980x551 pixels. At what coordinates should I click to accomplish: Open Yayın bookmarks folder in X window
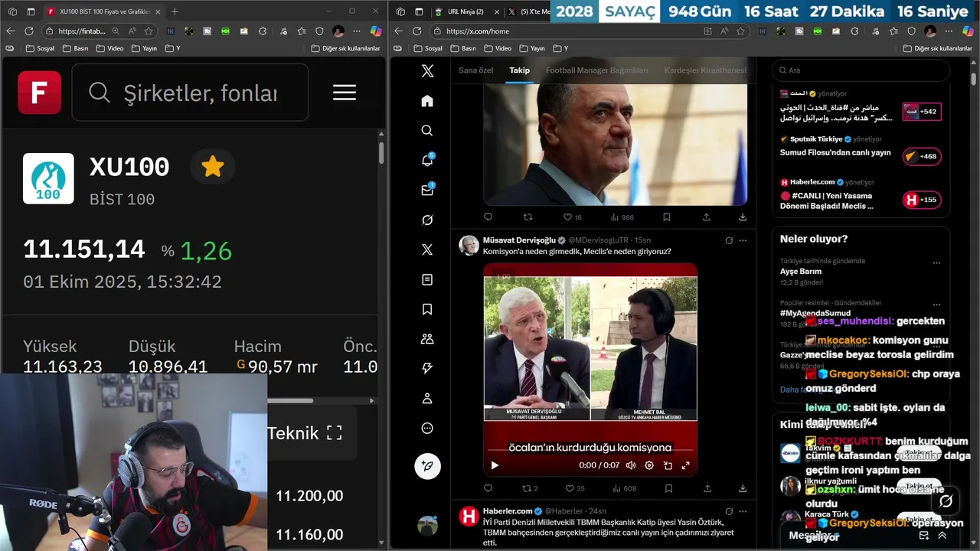531,48
